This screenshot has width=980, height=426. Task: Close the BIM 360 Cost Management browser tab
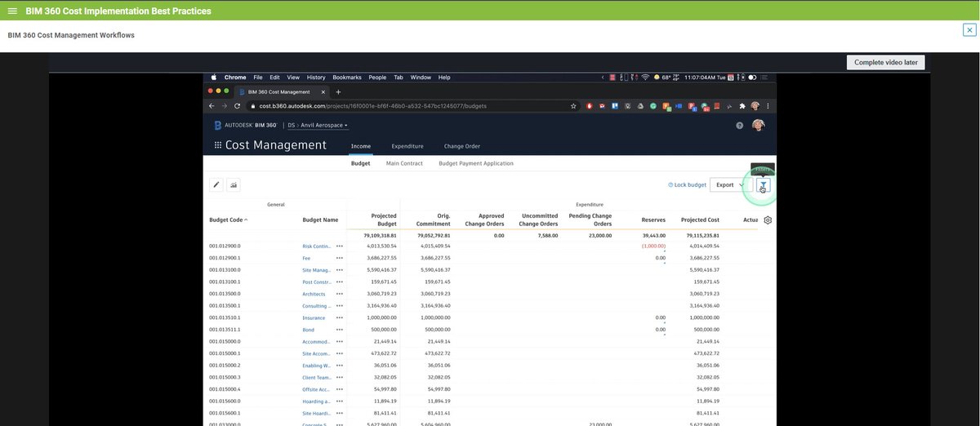(325, 91)
